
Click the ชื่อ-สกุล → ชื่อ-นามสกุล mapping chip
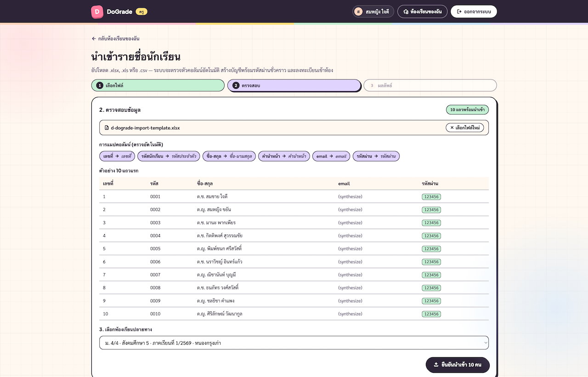(229, 156)
